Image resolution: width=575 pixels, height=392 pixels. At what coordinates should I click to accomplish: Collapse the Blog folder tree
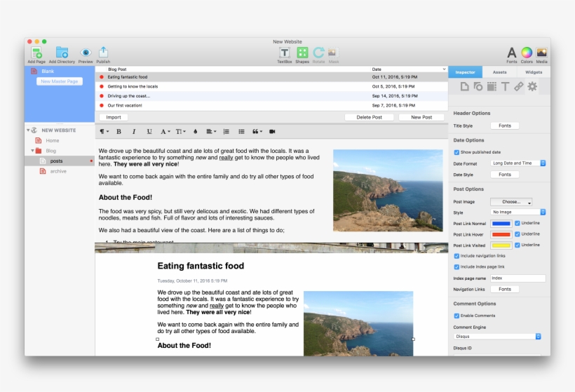[x=33, y=151]
